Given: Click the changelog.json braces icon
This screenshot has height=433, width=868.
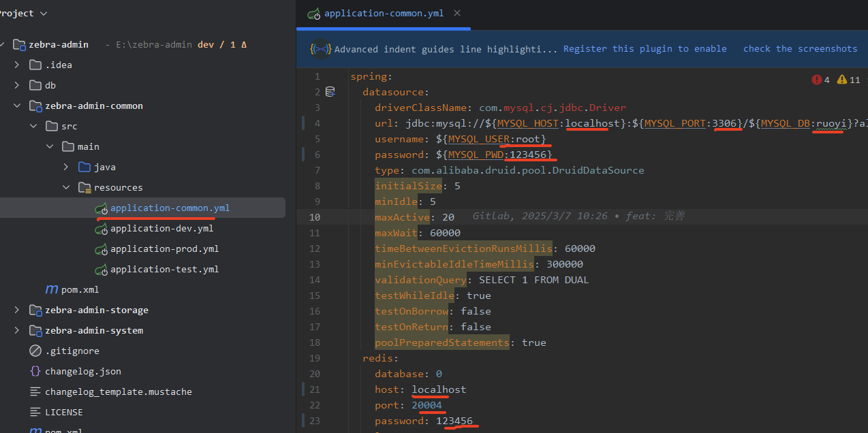Looking at the screenshot, I should pos(35,371).
